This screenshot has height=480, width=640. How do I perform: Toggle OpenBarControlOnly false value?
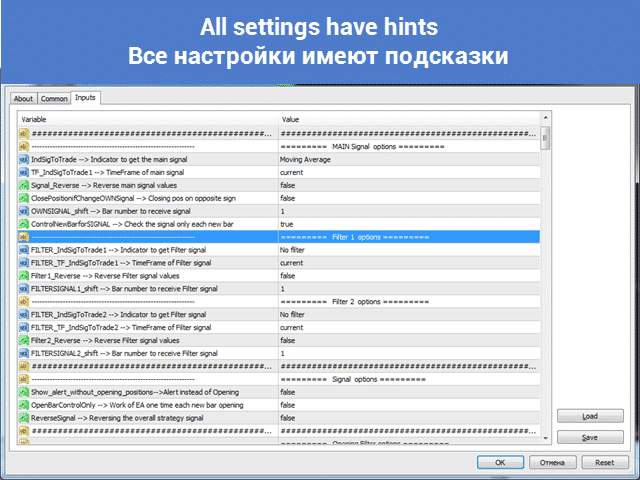[408, 405]
